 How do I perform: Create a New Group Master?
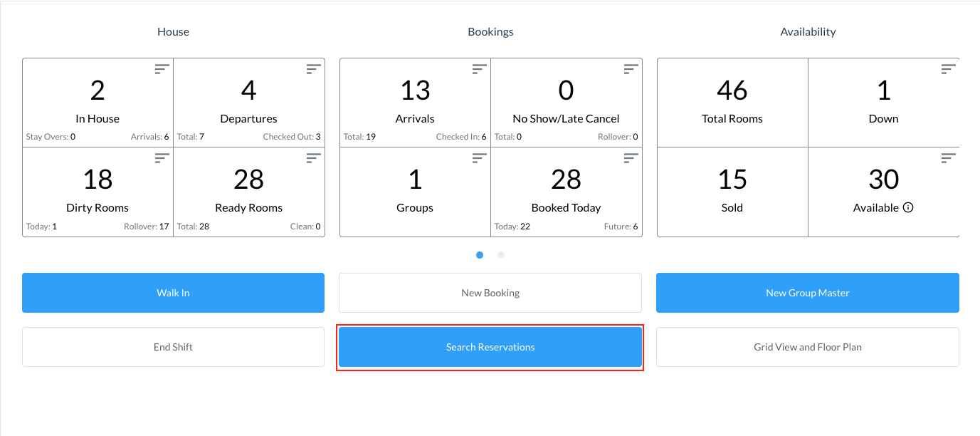point(807,293)
